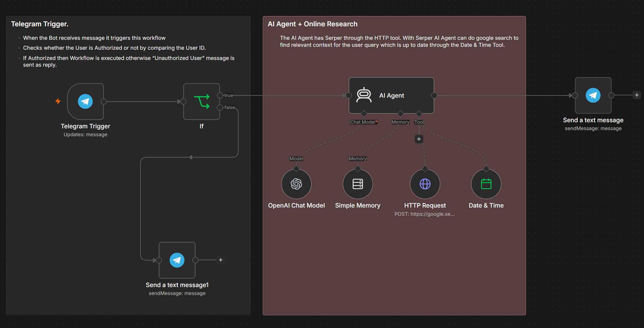This screenshot has height=328, width=644.
Task: Click the 'POST: https://google.se...' subtitle
Action: coord(424,214)
